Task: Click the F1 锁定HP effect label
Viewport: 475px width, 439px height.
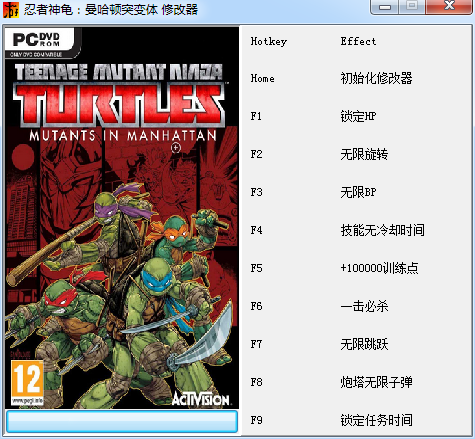Action: coord(358,116)
